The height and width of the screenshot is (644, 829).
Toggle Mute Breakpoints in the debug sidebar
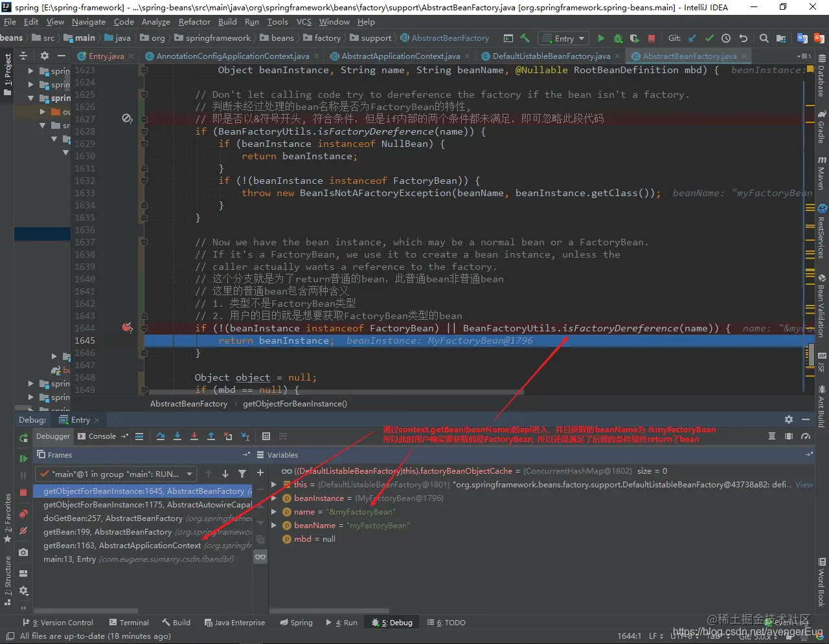(23, 531)
